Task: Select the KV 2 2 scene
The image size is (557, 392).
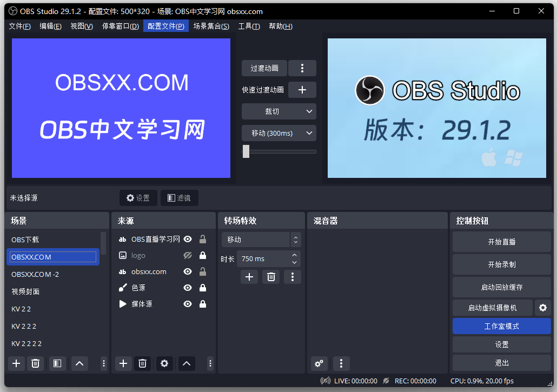Action: tap(54, 309)
